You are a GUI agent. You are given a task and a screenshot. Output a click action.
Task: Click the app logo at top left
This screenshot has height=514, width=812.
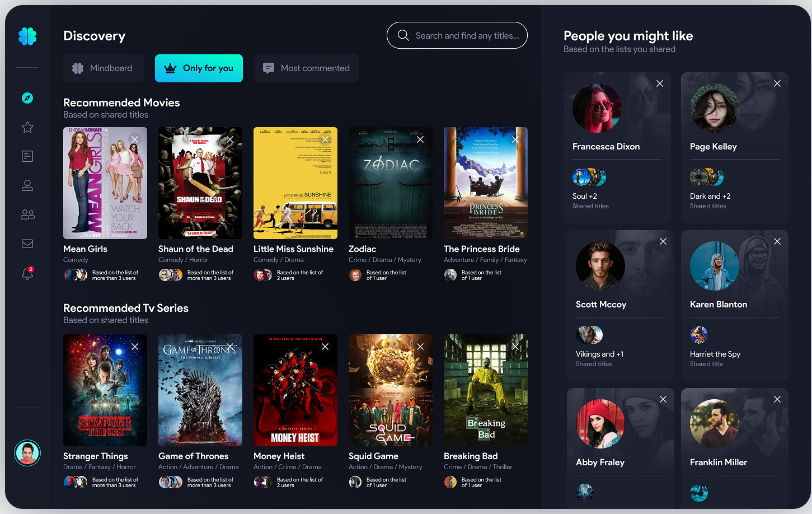click(x=27, y=36)
